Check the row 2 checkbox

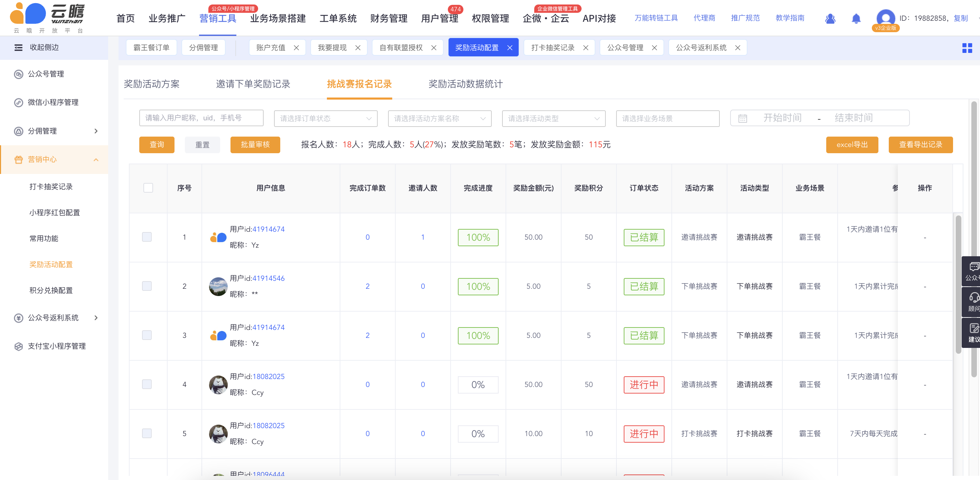coord(147,286)
